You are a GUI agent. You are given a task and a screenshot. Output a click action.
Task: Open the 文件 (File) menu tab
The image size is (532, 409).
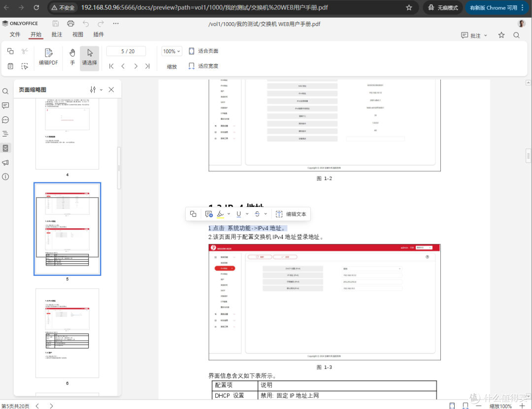click(x=15, y=34)
